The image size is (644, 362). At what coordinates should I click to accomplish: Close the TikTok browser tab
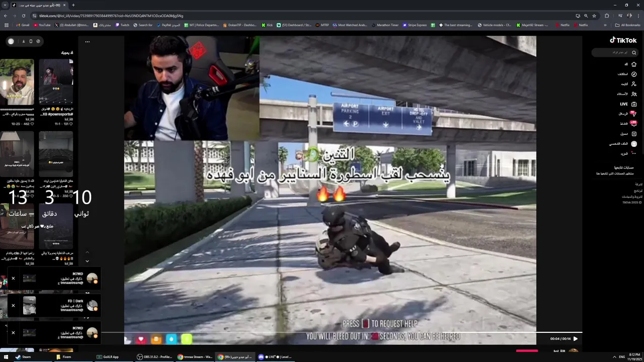coord(64,5)
